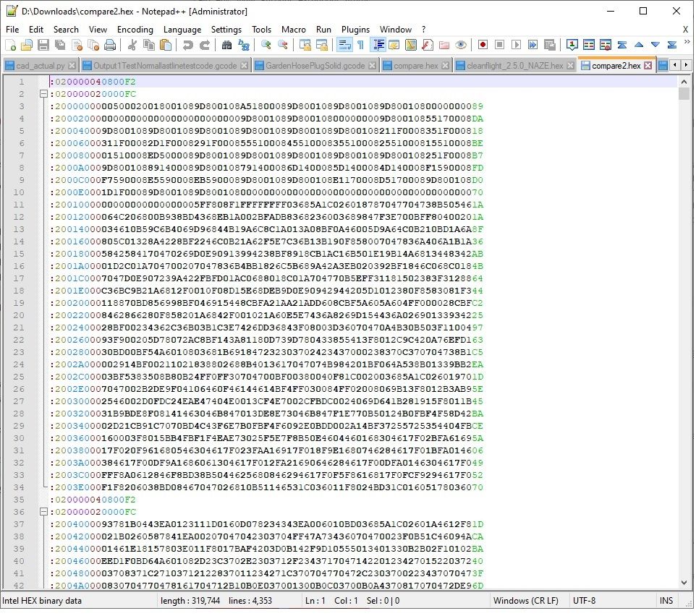Stop macro recording square button
696x616 pixels.
[x=499, y=45]
